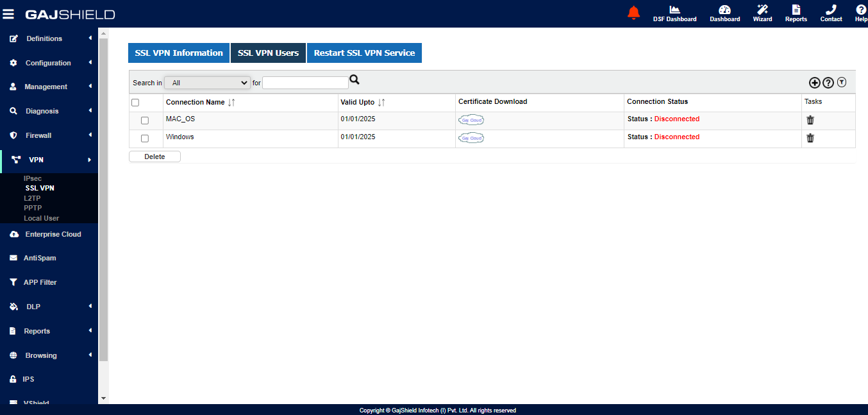Open PPTP under VPN
Viewport: 868px width, 415px height.
(33, 208)
